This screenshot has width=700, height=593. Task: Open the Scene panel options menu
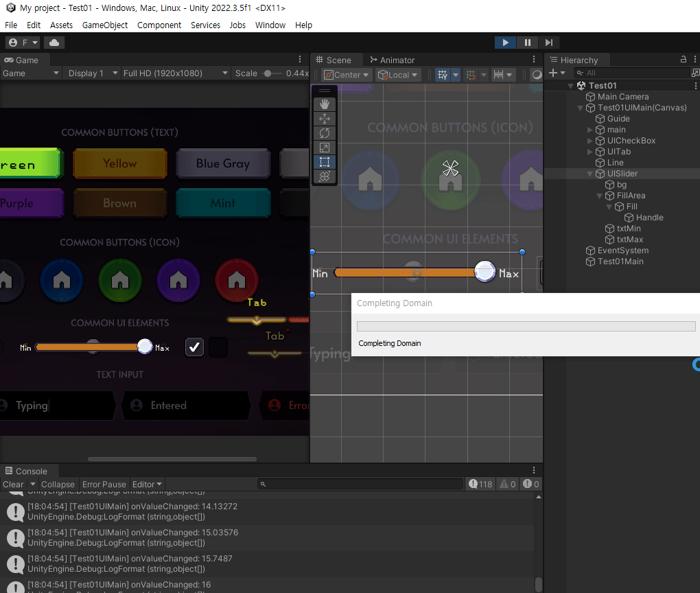click(x=534, y=60)
